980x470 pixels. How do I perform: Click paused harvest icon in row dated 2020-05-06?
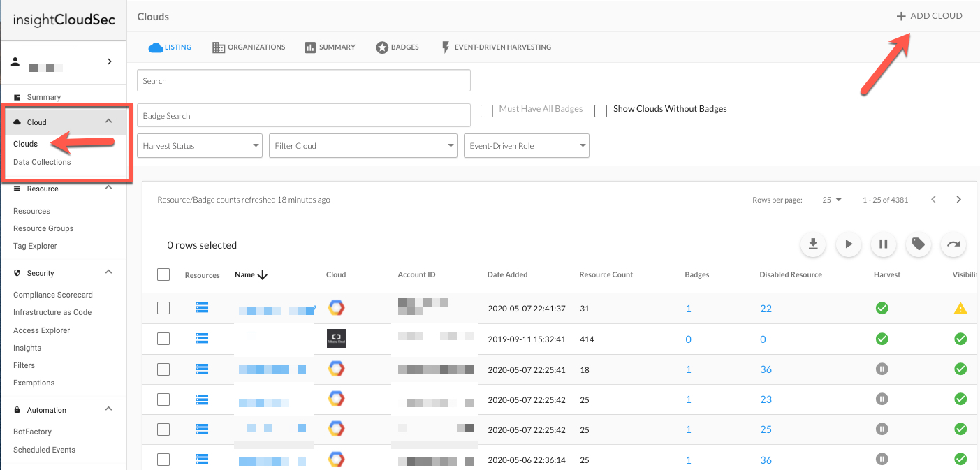pos(882,460)
